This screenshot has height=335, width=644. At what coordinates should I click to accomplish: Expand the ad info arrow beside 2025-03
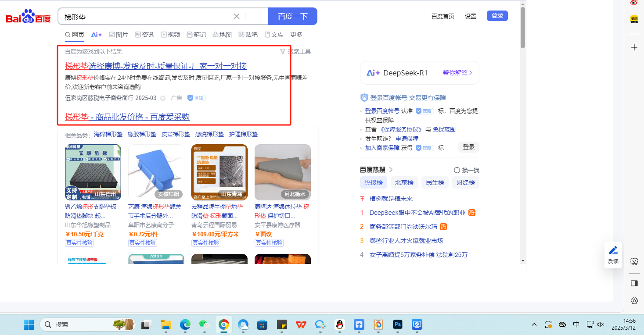click(x=162, y=98)
